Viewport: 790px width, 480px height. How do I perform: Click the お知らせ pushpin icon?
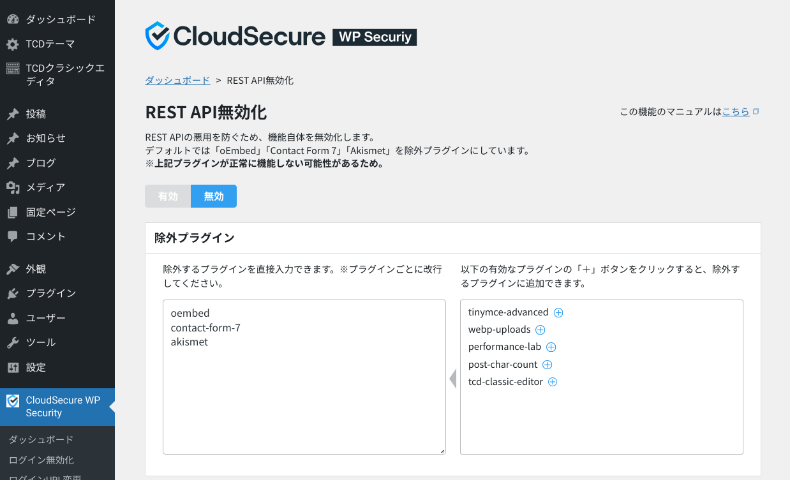[x=13, y=138]
